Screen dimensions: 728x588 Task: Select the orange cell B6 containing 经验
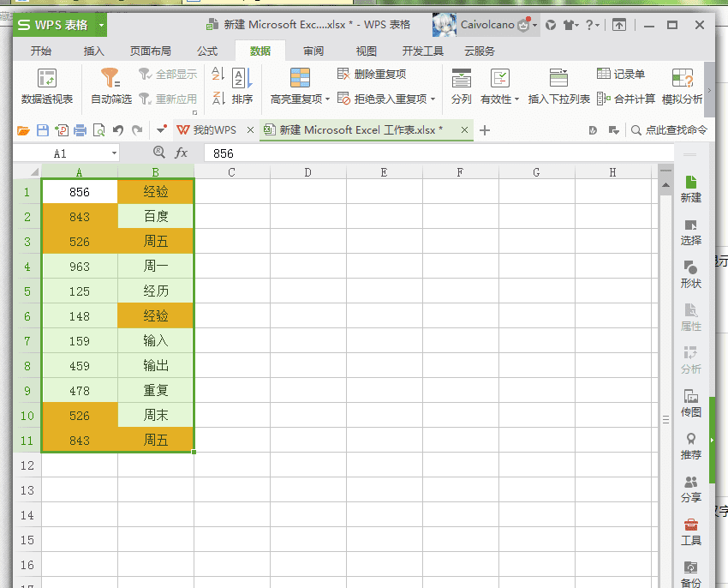click(156, 316)
